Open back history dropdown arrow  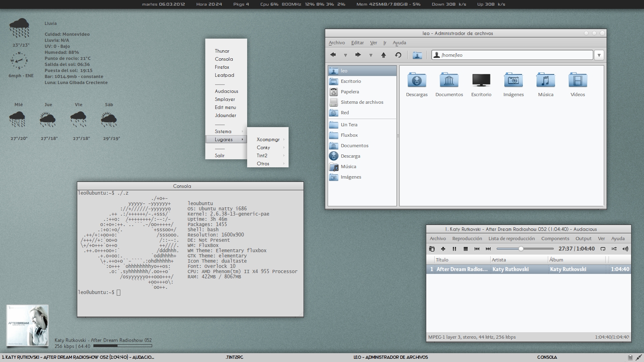tap(345, 56)
